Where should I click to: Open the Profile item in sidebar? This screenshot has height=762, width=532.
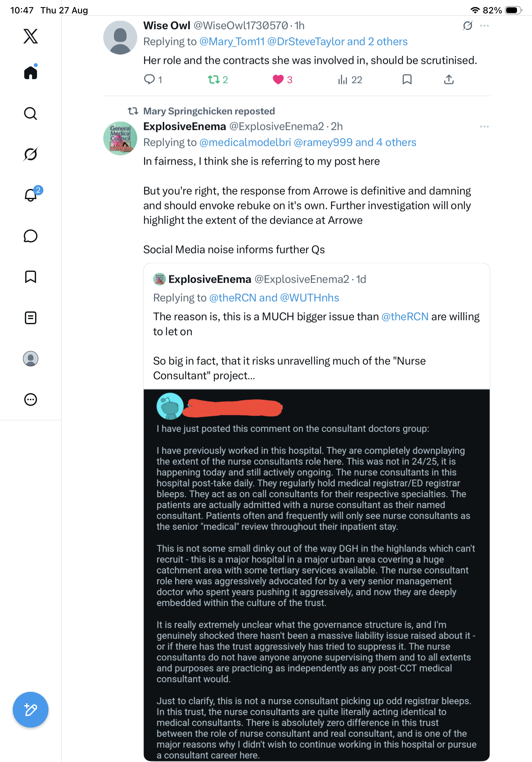[31, 359]
